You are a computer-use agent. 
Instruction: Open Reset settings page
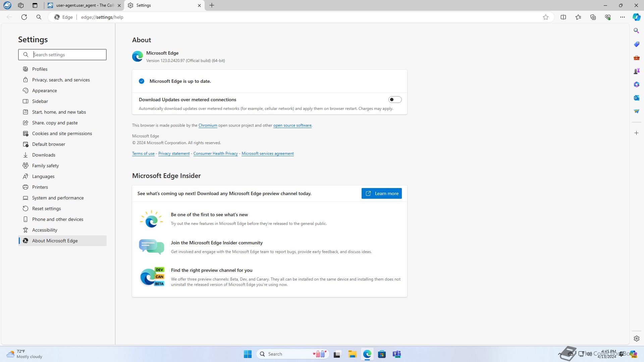62,208
